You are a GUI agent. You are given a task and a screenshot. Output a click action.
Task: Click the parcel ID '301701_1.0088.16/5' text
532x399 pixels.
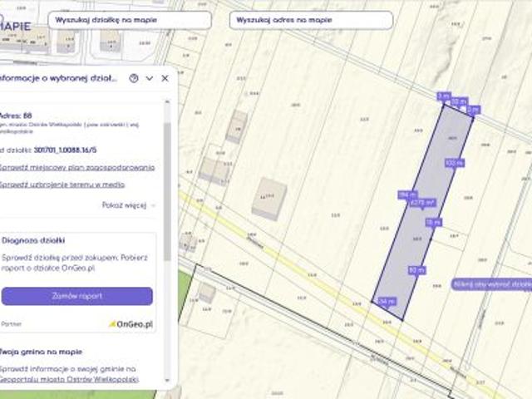[x=65, y=150]
